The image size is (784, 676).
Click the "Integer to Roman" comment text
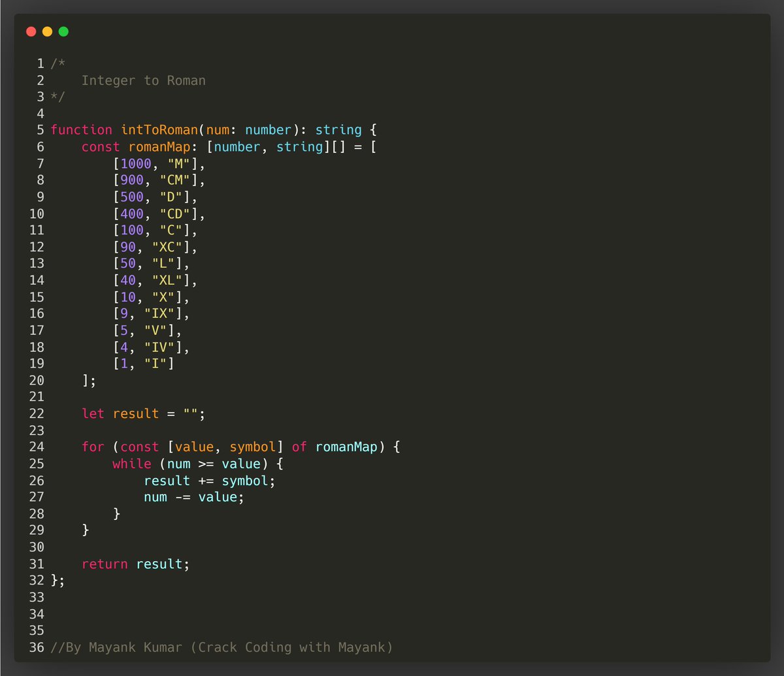click(143, 80)
